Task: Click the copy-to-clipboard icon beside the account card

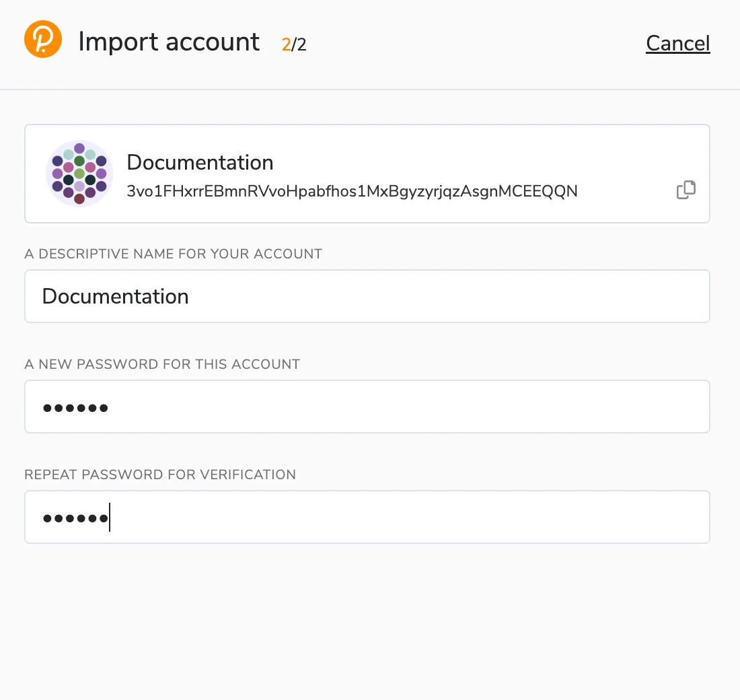Action: click(686, 190)
